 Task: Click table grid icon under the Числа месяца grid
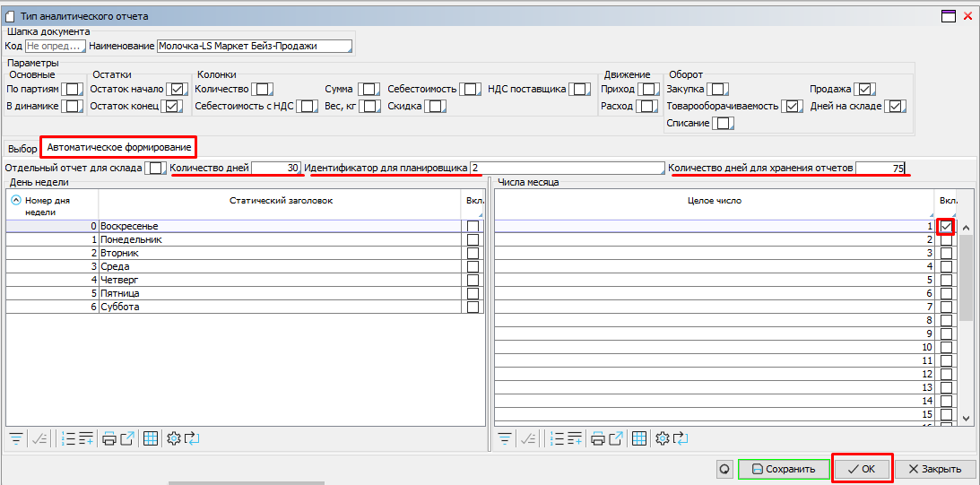639,438
